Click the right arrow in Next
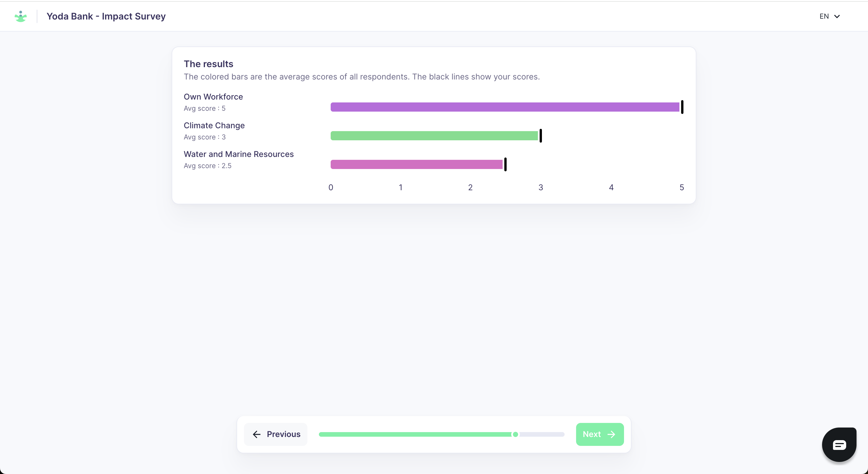This screenshot has height=474, width=868. (x=611, y=434)
